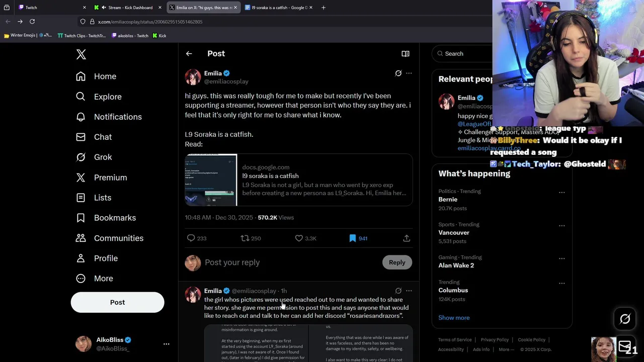This screenshot has height=362, width=644.
Task: Open Cookie Policy footer link
Action: pos(531,340)
